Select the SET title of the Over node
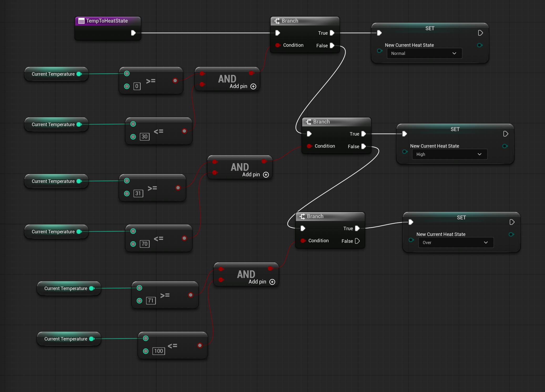 click(461, 218)
